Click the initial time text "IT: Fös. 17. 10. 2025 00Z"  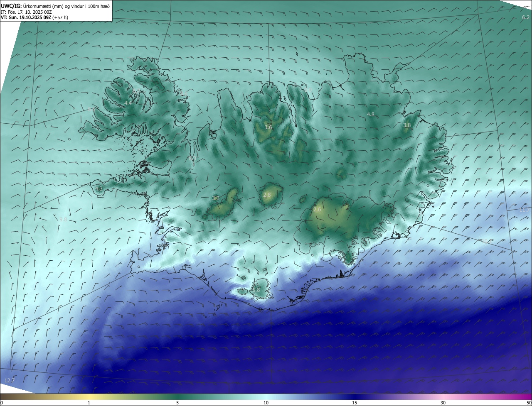pos(26,12)
